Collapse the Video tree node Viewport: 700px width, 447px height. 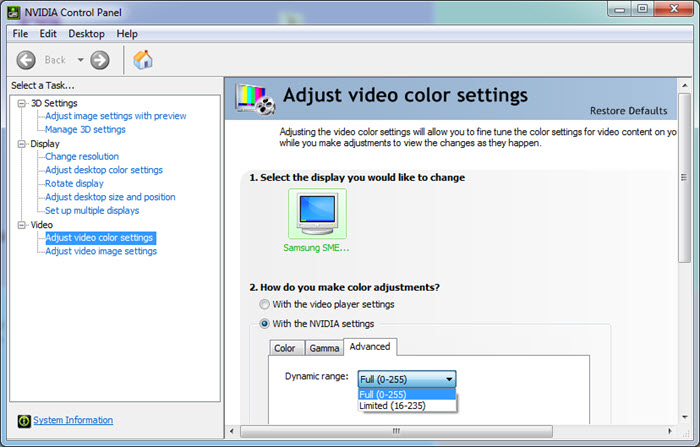[21, 225]
